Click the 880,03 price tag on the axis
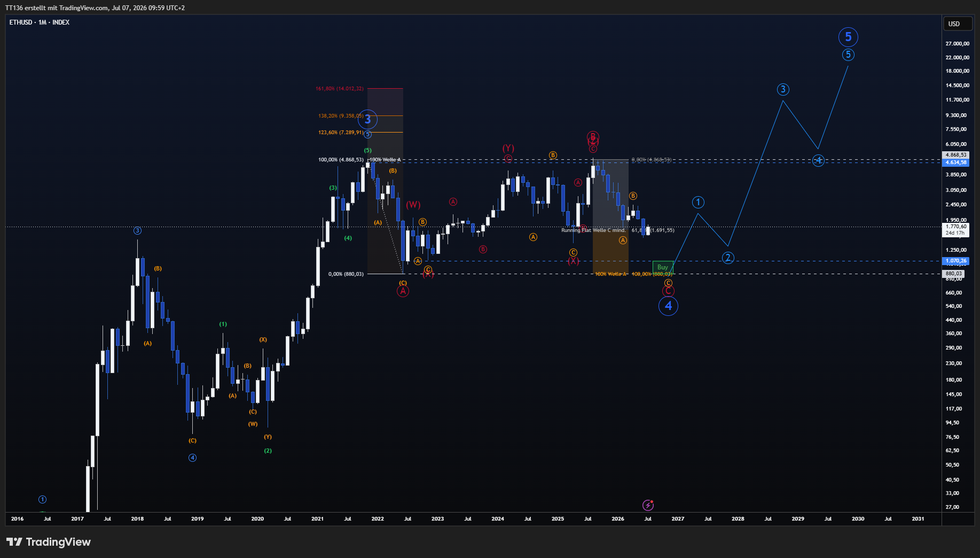Viewport: 980px width, 558px height. click(x=954, y=274)
